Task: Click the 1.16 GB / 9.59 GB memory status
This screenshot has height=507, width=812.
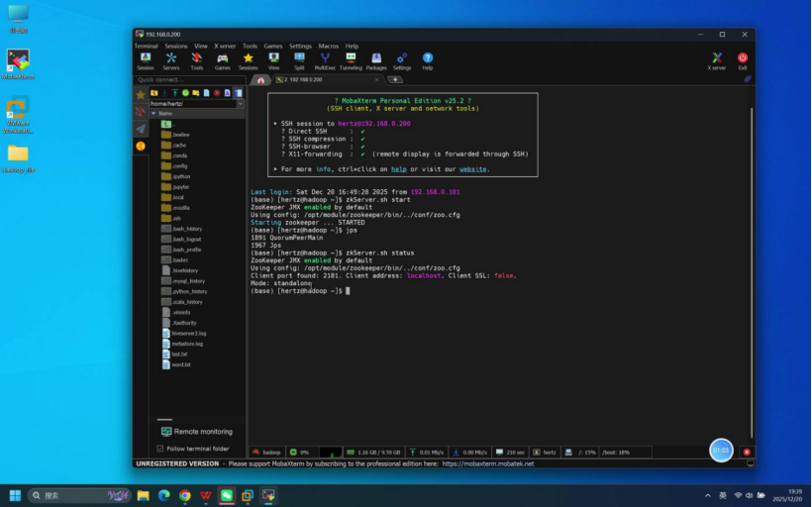Action: pyautogui.click(x=373, y=453)
